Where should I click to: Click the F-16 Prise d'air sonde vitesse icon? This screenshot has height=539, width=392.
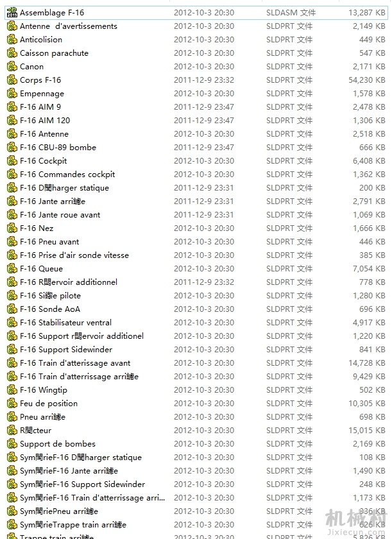coord(12,255)
